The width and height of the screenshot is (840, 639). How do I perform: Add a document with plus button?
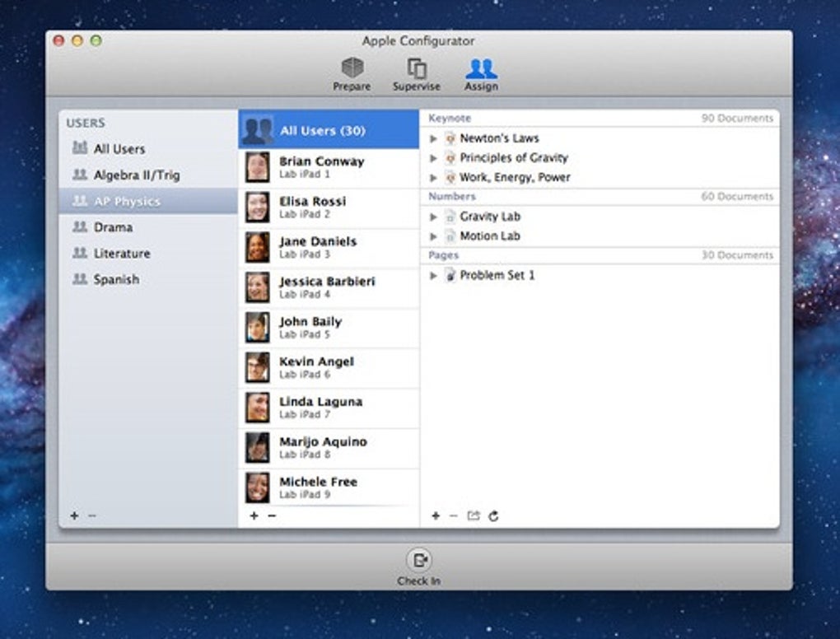pos(436,515)
